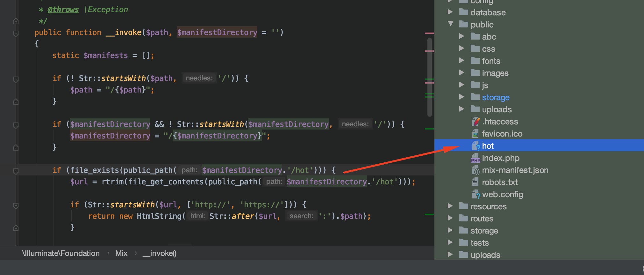This screenshot has height=275, width=644.
Task: Fold the Str::startsWith($url if block
Action: click(16, 205)
